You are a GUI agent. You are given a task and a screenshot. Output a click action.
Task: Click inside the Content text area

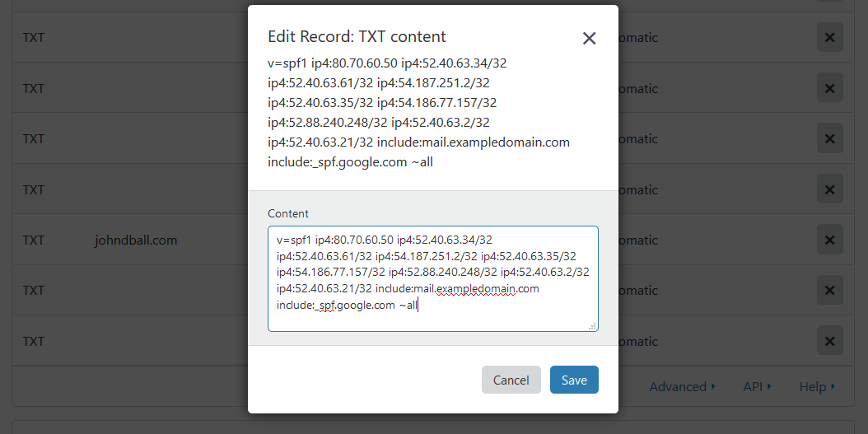point(433,278)
